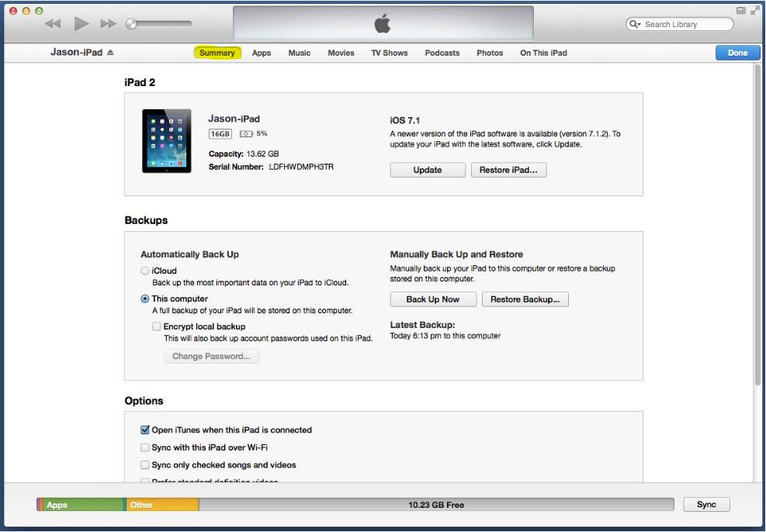Select the Podcasts tab
The height and width of the screenshot is (532, 766).
(442, 53)
